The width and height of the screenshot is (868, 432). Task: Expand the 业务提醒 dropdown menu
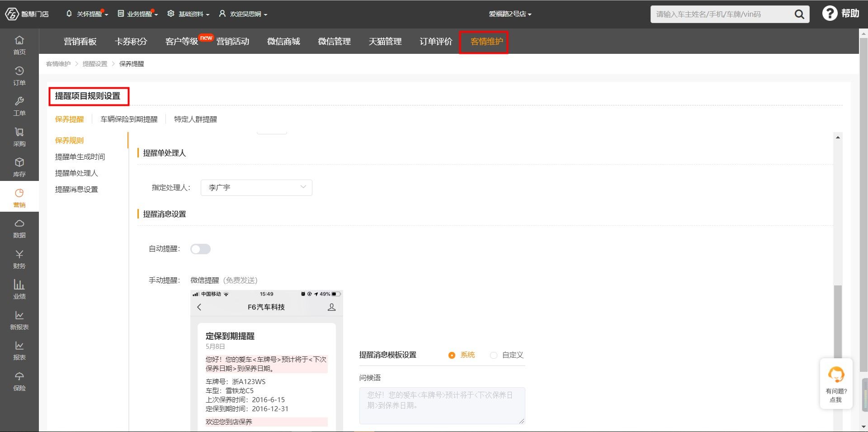pyautogui.click(x=137, y=14)
